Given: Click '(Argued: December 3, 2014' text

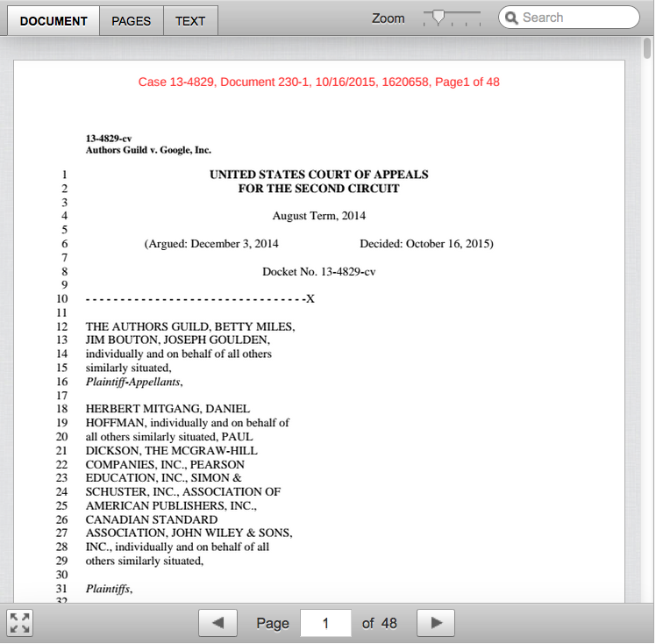Looking at the screenshot, I should pos(211,244).
